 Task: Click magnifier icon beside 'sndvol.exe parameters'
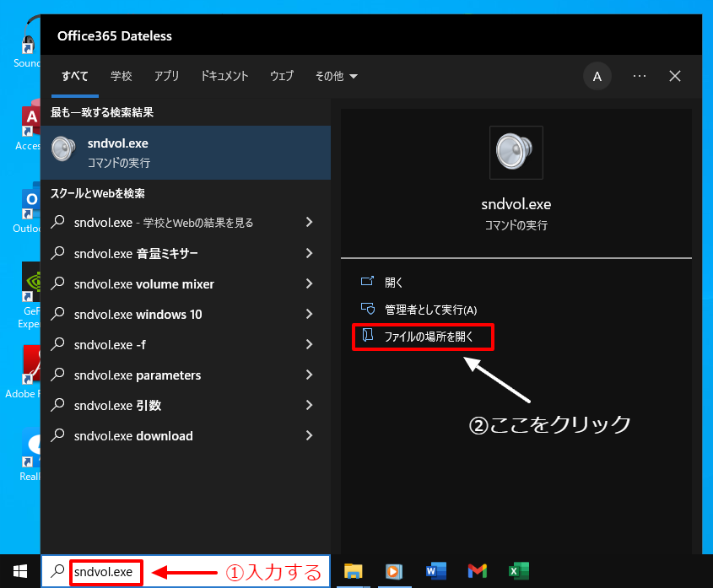[x=57, y=375]
